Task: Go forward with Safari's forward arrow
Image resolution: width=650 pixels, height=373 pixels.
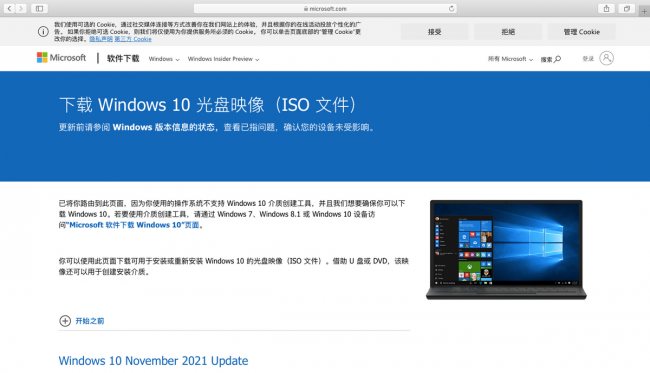Action: click(21, 8)
